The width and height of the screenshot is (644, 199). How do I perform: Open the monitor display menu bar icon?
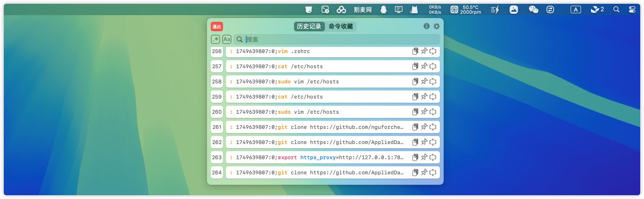tap(399, 9)
